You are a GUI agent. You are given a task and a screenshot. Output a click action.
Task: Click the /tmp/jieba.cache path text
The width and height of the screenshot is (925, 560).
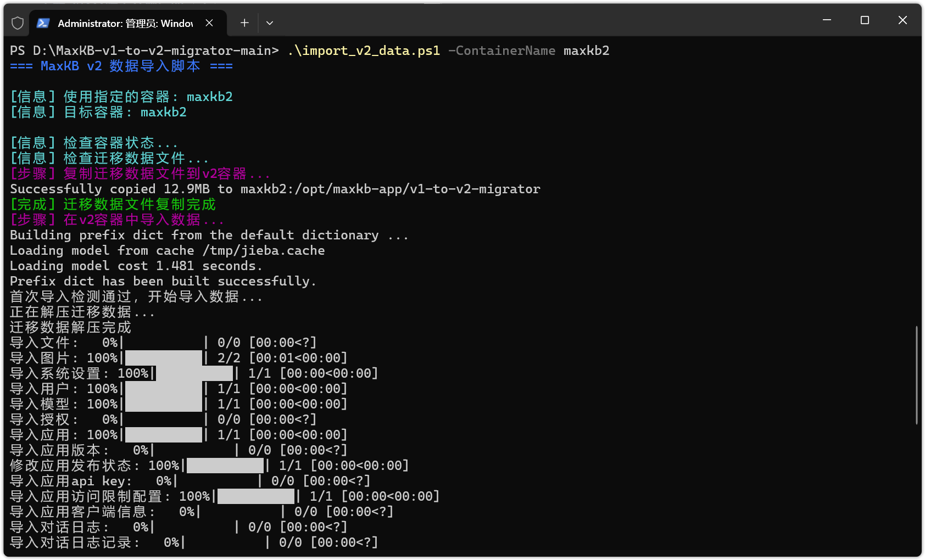[264, 250]
